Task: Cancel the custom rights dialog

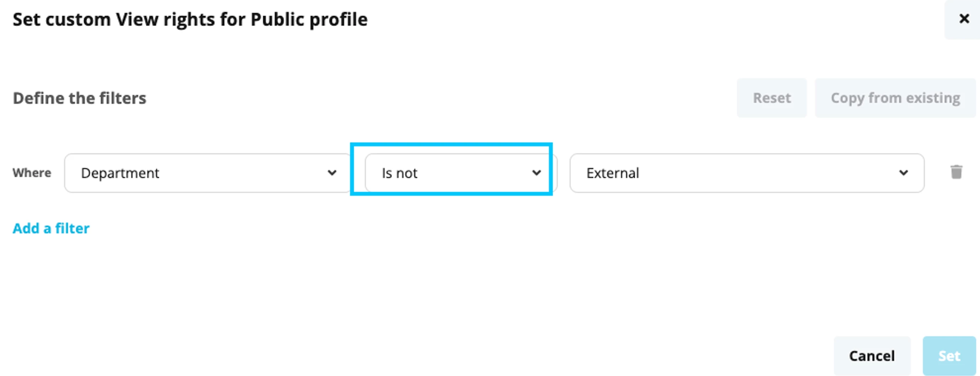Action: (872, 355)
